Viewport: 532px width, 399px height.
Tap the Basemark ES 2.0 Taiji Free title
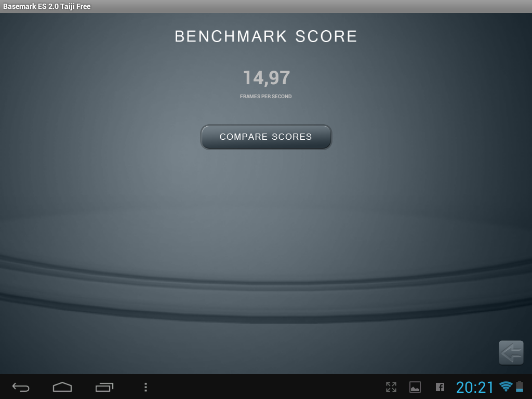tap(47, 6)
